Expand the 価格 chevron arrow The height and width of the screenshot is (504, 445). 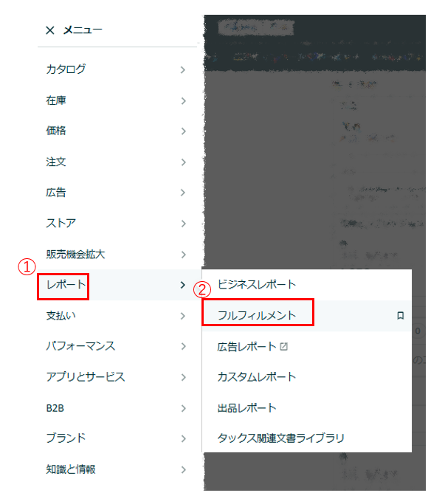[x=183, y=131]
